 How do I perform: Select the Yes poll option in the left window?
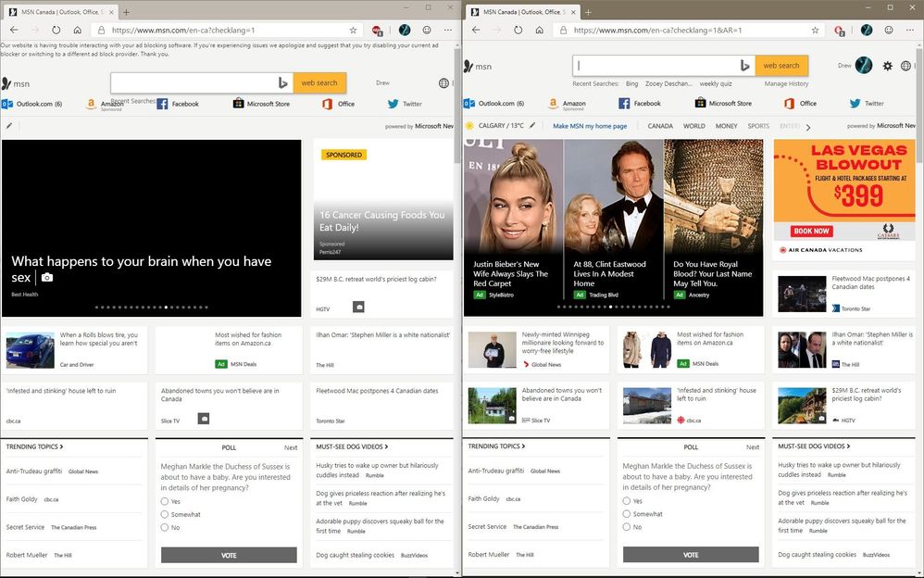click(165, 501)
